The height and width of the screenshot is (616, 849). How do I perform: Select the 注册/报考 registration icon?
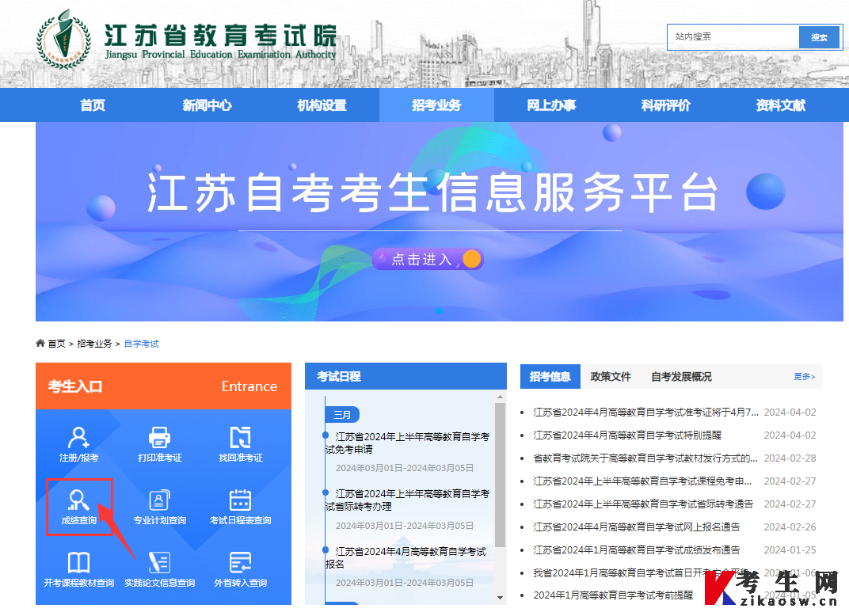pos(80,443)
